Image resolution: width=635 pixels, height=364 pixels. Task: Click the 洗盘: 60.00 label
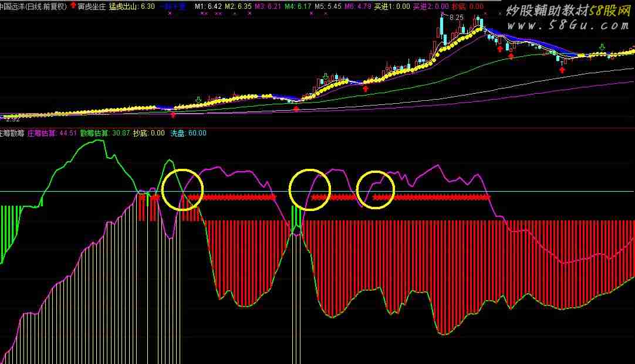pos(188,133)
